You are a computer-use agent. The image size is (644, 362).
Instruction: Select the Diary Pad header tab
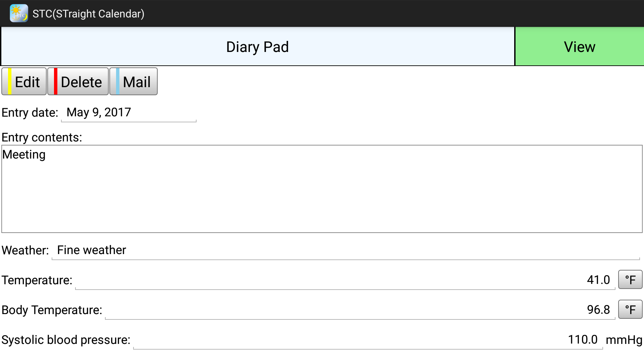coord(257,47)
